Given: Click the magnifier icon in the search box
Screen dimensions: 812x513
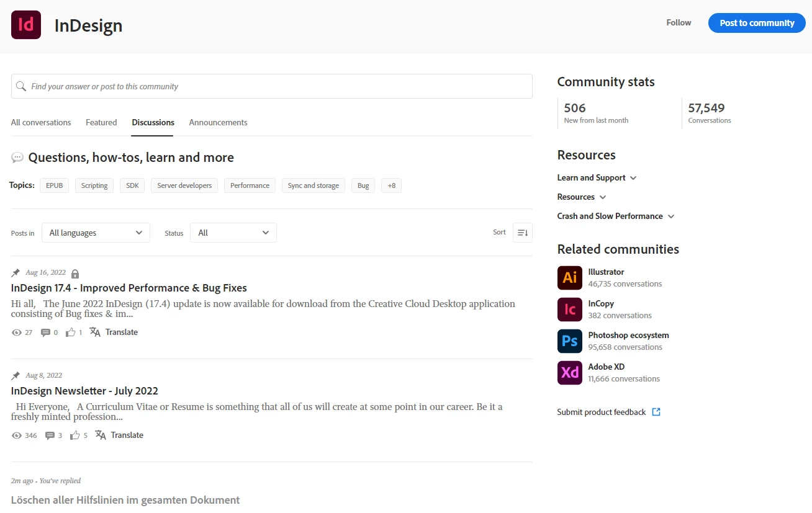Looking at the screenshot, I should point(21,86).
